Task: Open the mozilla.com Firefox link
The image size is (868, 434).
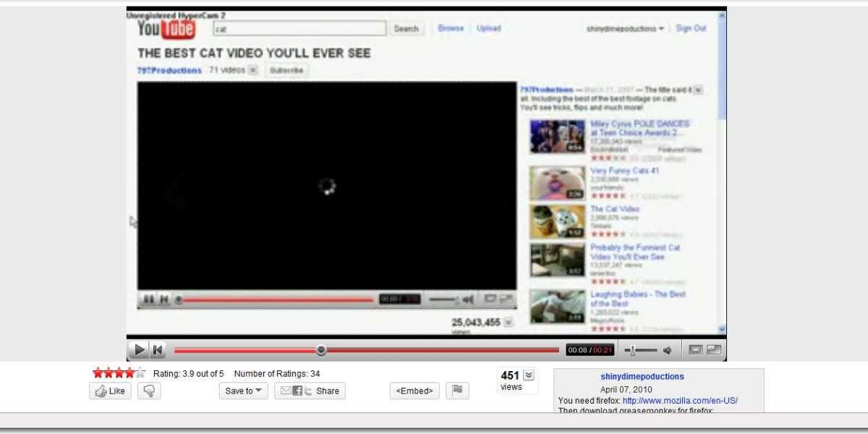Action: [679, 401]
